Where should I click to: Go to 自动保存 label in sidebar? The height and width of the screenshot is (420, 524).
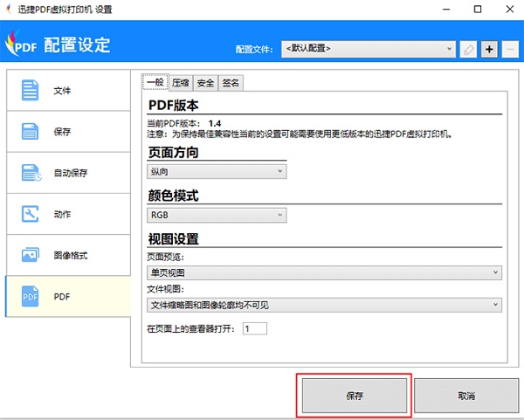(71, 173)
